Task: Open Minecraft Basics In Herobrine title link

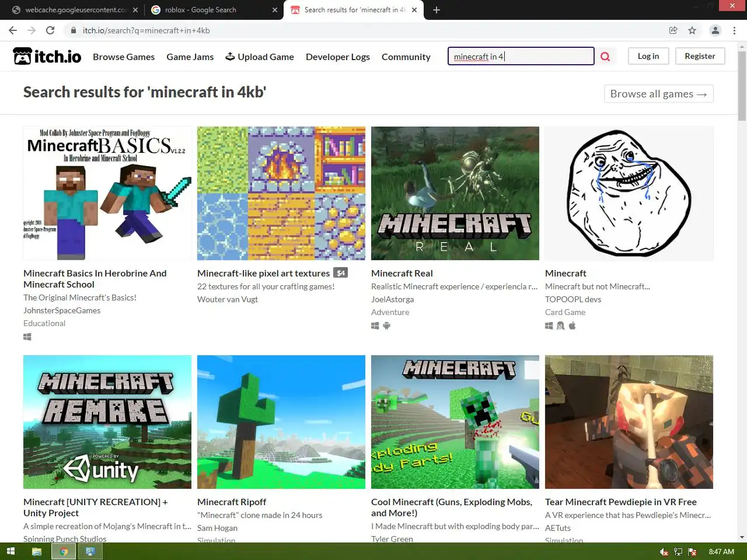Action: pos(95,279)
